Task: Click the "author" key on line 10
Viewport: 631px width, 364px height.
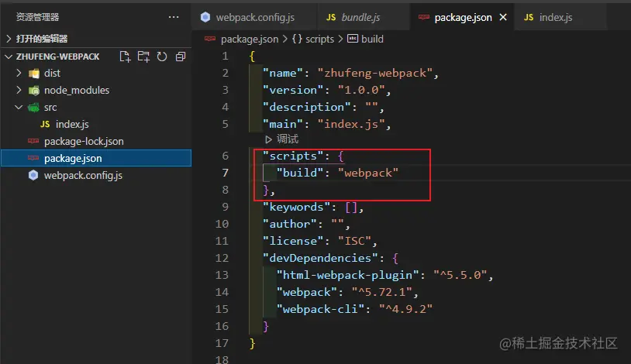Action: 289,224
